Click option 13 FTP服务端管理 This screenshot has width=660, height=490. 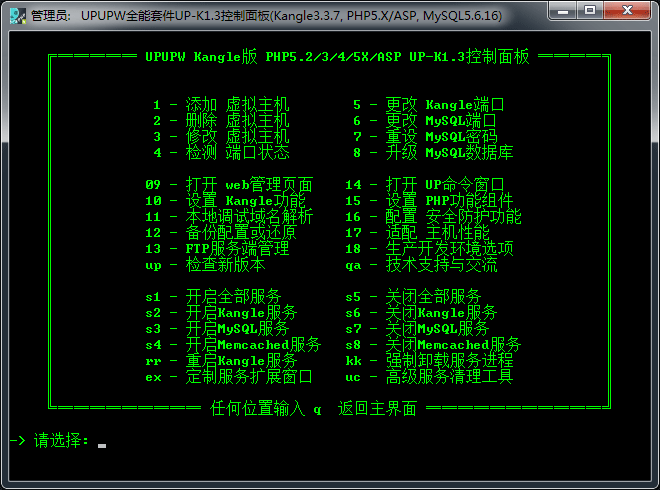(217, 249)
